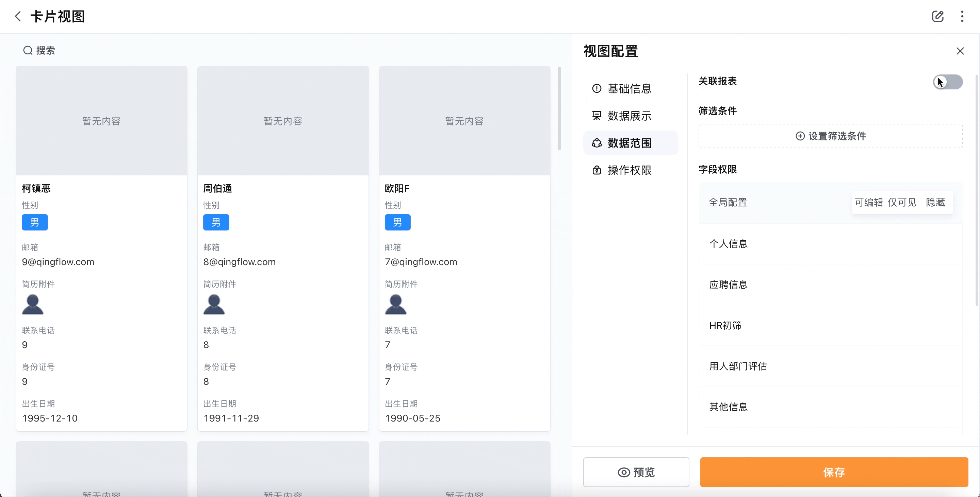The width and height of the screenshot is (980, 497).
Task: Click the 男 tag on 柯镇恶 card
Action: coord(35,222)
